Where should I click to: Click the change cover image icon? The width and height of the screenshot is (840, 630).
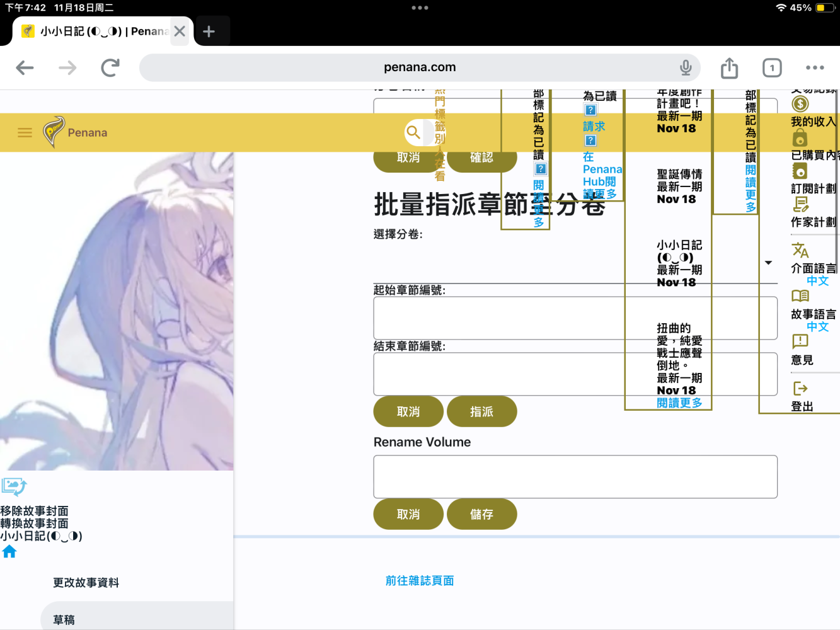click(14, 486)
